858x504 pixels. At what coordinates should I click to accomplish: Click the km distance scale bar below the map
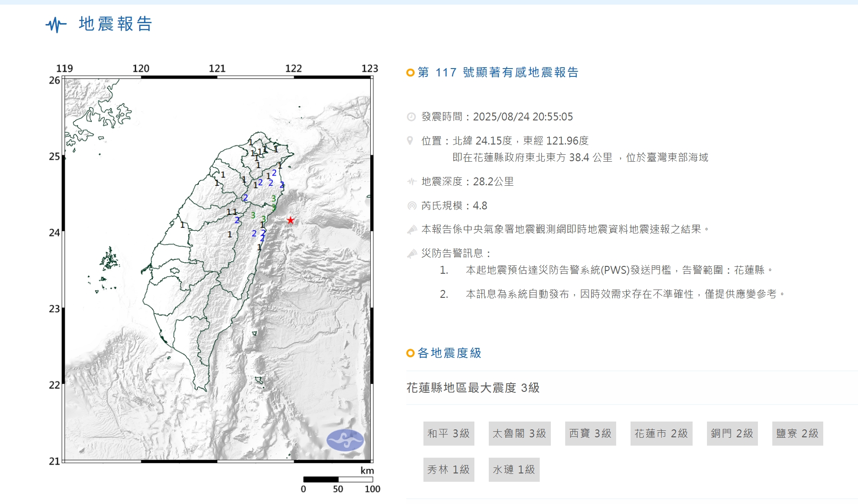(338, 479)
